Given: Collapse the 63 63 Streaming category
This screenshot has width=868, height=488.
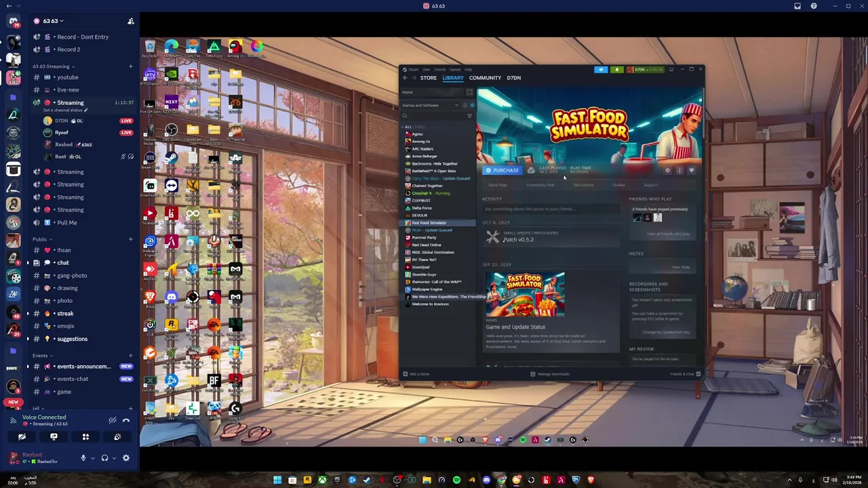Looking at the screenshot, I should tap(54, 66).
